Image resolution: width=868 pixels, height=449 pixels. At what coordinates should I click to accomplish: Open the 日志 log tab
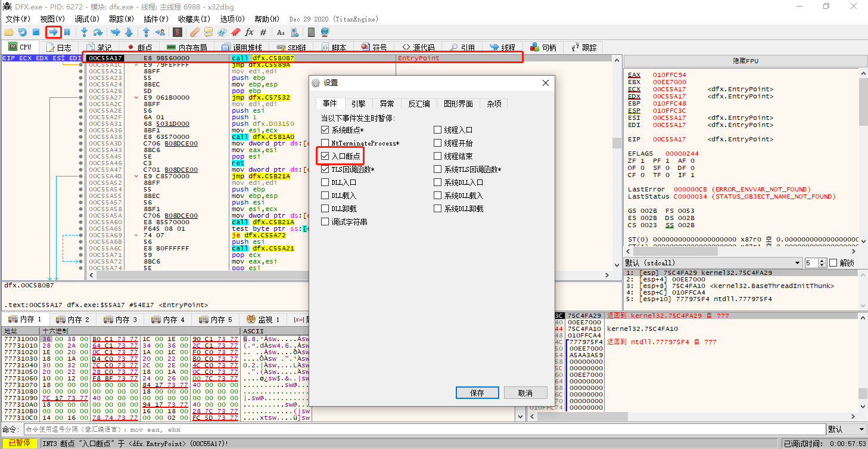[58, 47]
